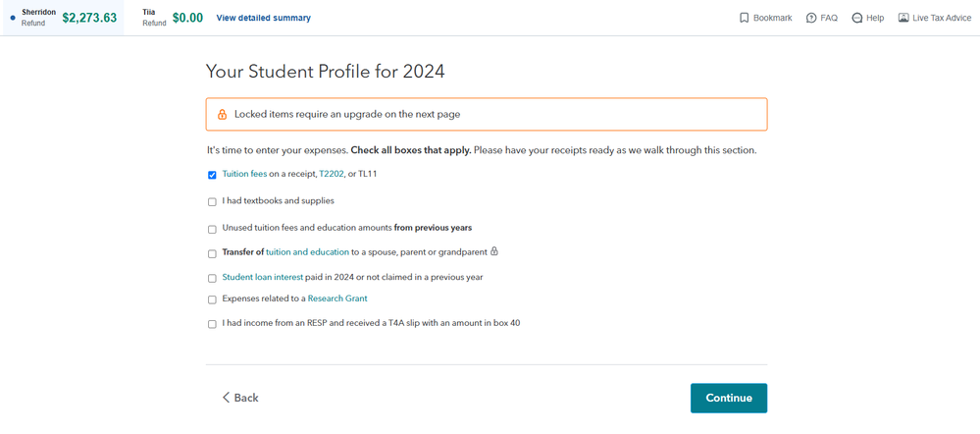
Task: Open the View detailed summary link
Action: pyautogui.click(x=263, y=18)
